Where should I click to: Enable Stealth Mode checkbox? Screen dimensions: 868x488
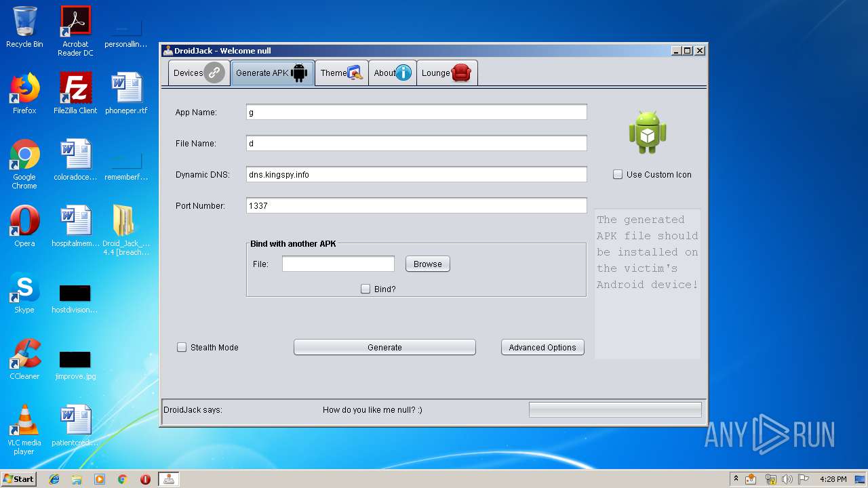pyautogui.click(x=182, y=347)
